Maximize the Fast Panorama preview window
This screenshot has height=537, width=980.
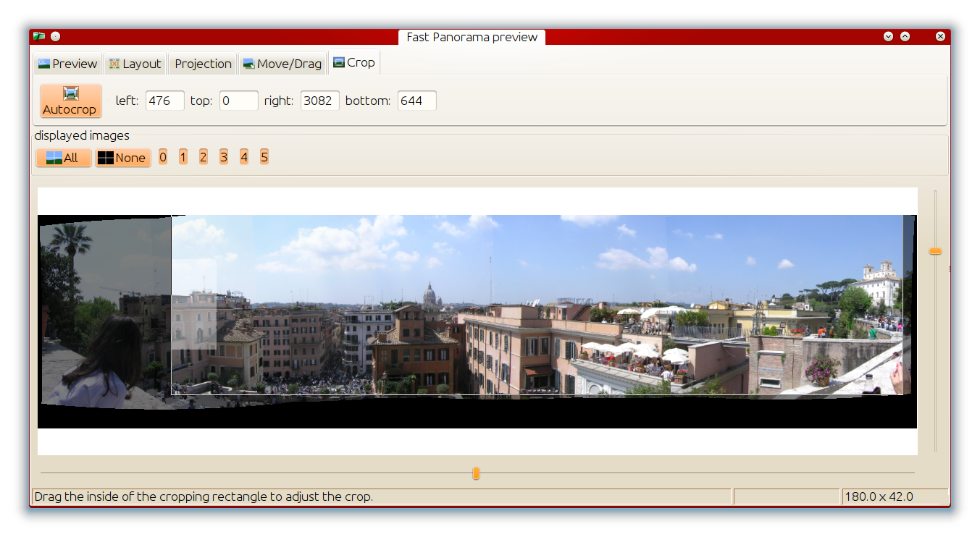pyautogui.click(x=905, y=36)
